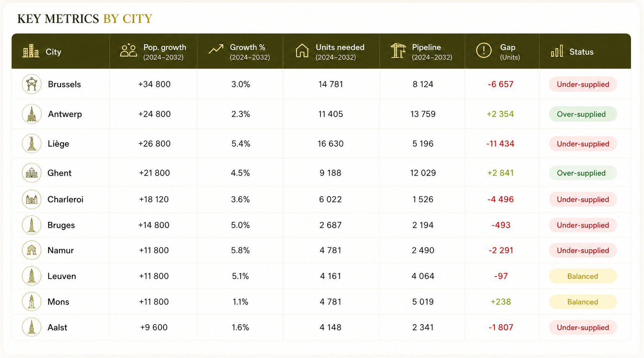Select the Brussels Under-supplied status badge
644x358 pixels.
coord(583,84)
